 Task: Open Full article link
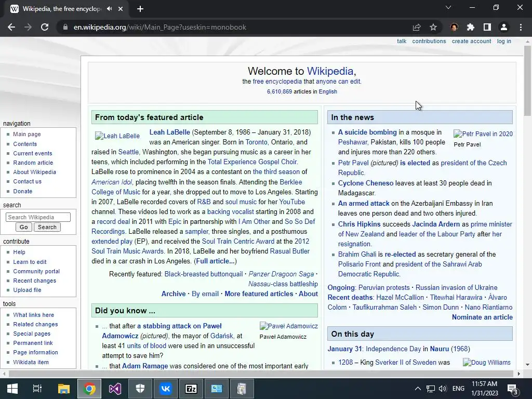point(215,261)
